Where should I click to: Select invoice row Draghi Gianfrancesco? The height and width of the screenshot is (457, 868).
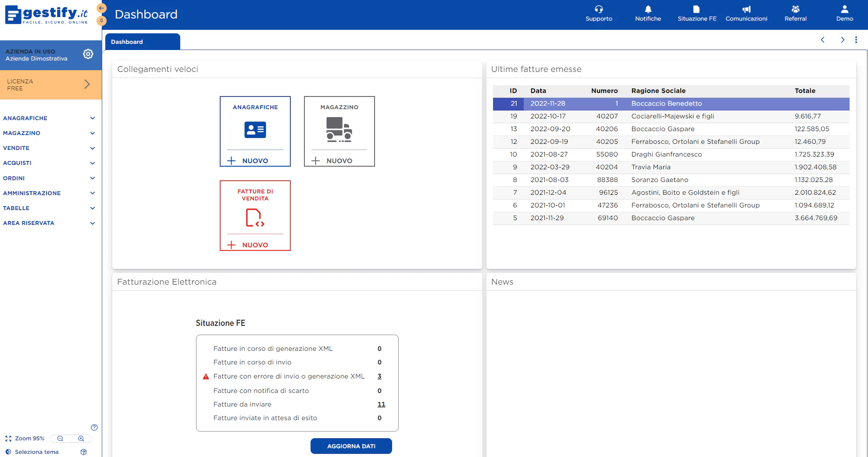(671, 154)
